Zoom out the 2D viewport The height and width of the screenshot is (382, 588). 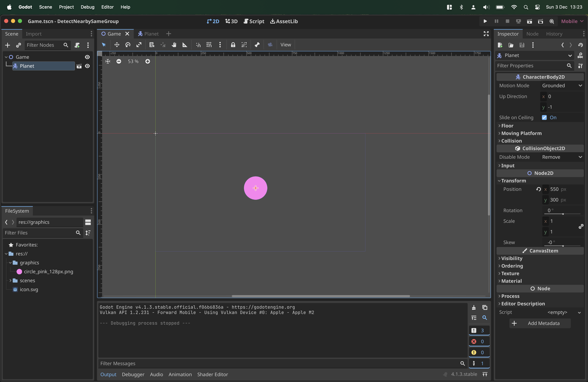[x=119, y=61]
